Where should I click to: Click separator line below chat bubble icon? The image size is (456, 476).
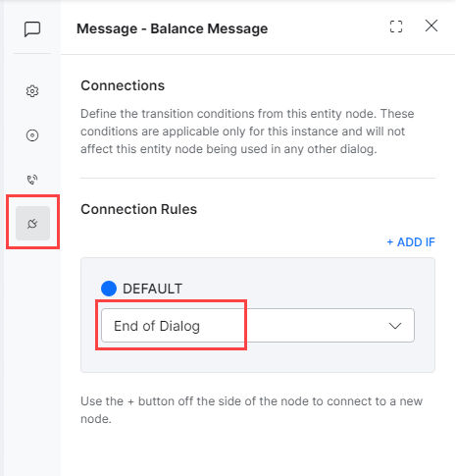32,53
